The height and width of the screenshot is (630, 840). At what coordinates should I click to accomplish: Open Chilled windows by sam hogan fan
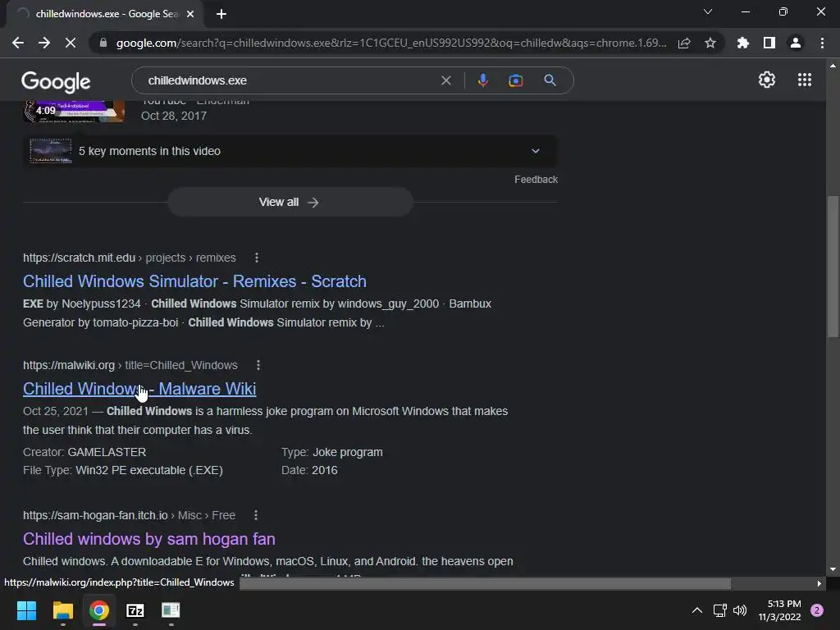click(x=149, y=539)
